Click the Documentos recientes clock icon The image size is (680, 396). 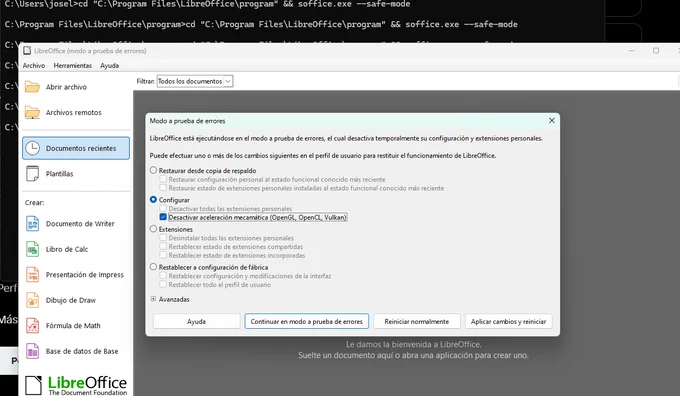[x=32, y=148]
